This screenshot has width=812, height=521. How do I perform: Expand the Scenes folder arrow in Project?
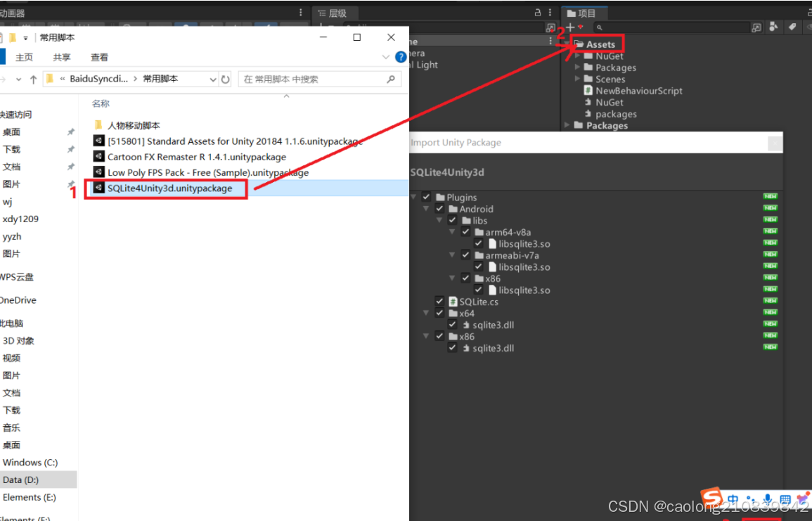pyautogui.click(x=577, y=79)
